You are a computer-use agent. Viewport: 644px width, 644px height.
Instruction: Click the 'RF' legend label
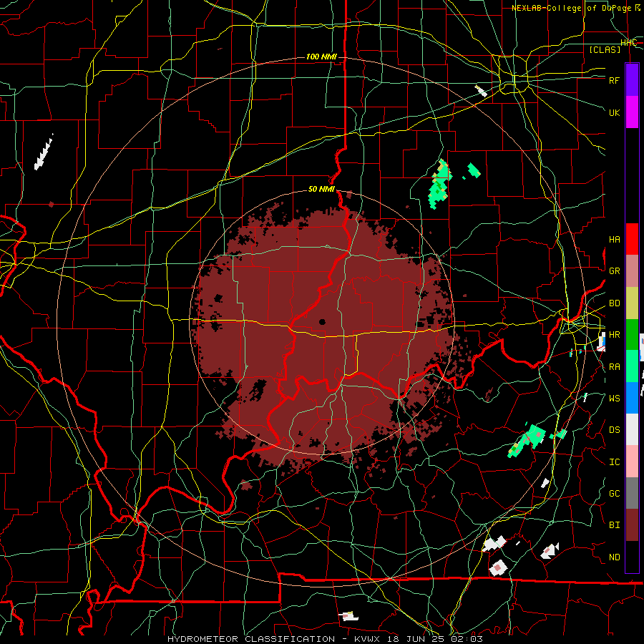click(x=615, y=80)
